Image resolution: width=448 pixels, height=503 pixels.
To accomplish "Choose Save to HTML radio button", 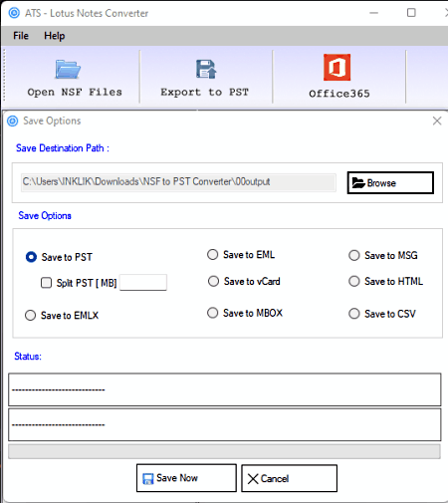I will [x=354, y=281].
